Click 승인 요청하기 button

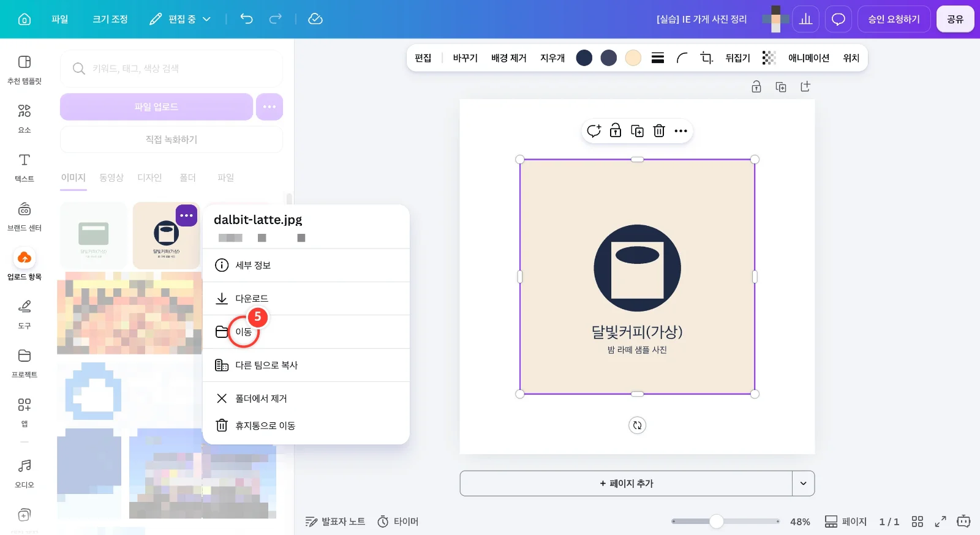point(894,19)
